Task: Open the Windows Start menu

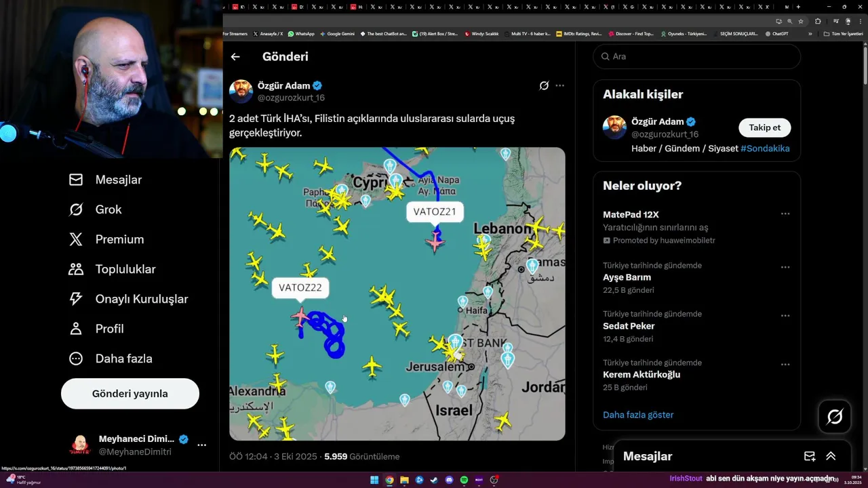Action: [374, 480]
